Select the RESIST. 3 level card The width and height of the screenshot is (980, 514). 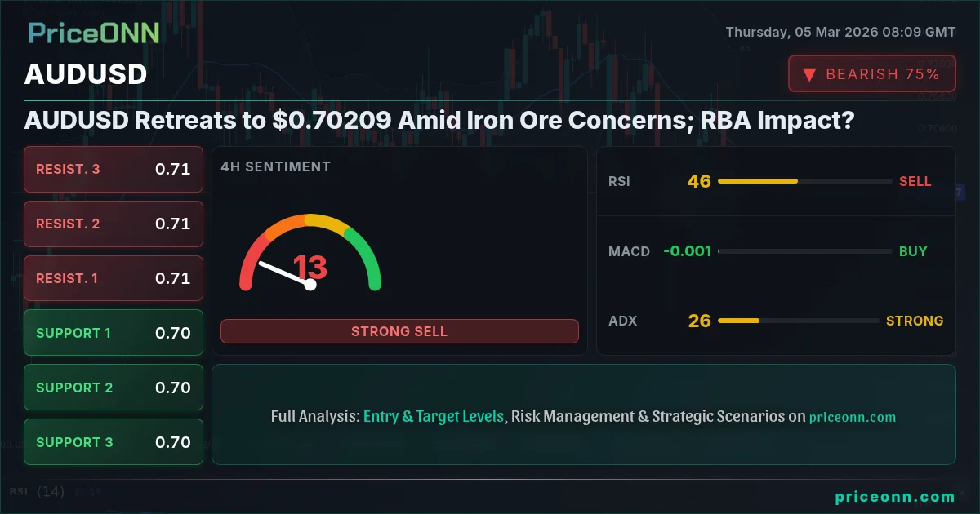click(114, 170)
